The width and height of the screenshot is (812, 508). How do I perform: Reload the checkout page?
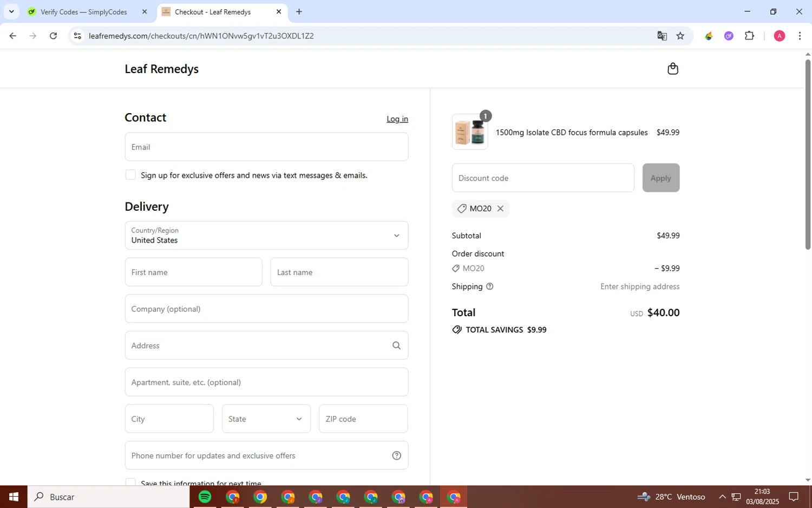pyautogui.click(x=53, y=36)
